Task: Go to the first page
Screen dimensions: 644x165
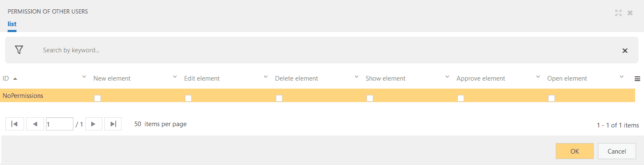Action: click(14, 124)
